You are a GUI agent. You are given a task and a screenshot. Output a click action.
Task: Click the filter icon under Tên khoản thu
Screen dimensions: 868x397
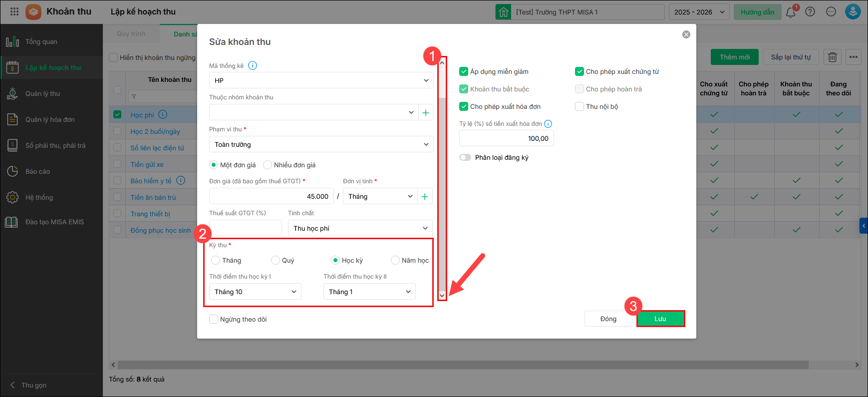134,96
